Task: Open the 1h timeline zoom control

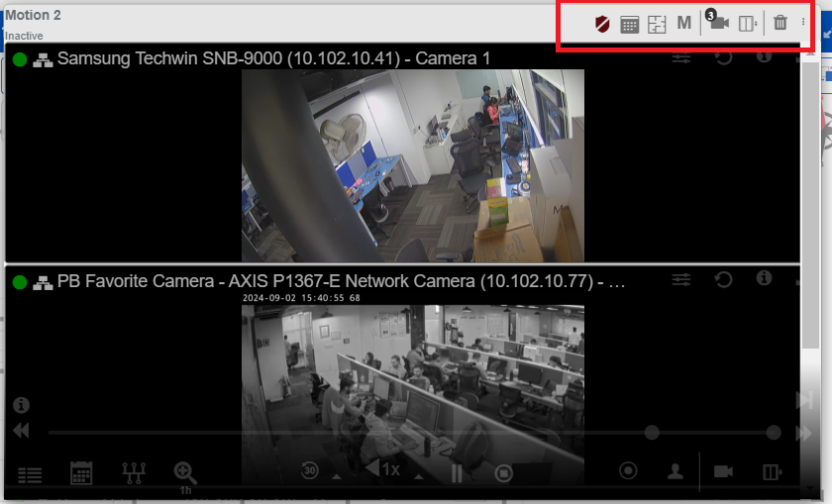Action: point(184,474)
